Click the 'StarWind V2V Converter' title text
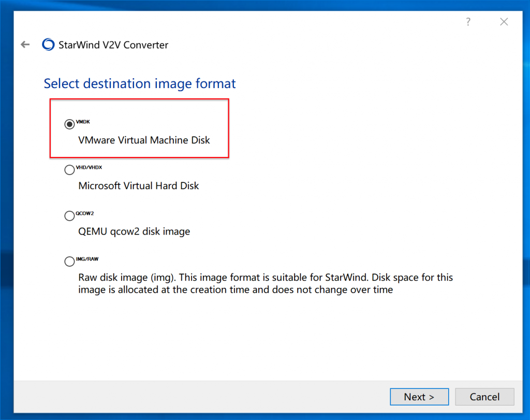Screen dimensions: 530x420 pyautogui.click(x=113, y=45)
